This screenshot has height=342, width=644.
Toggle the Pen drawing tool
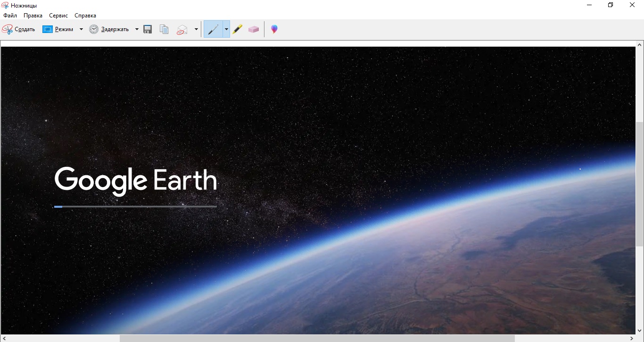213,29
